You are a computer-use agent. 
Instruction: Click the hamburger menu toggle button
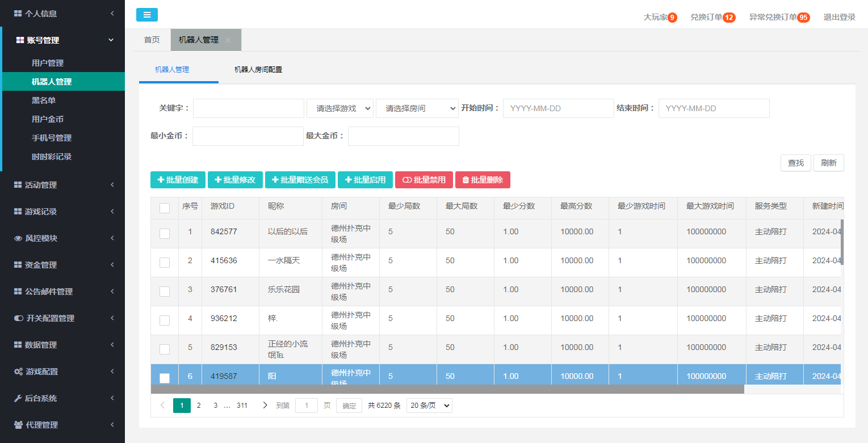146,15
